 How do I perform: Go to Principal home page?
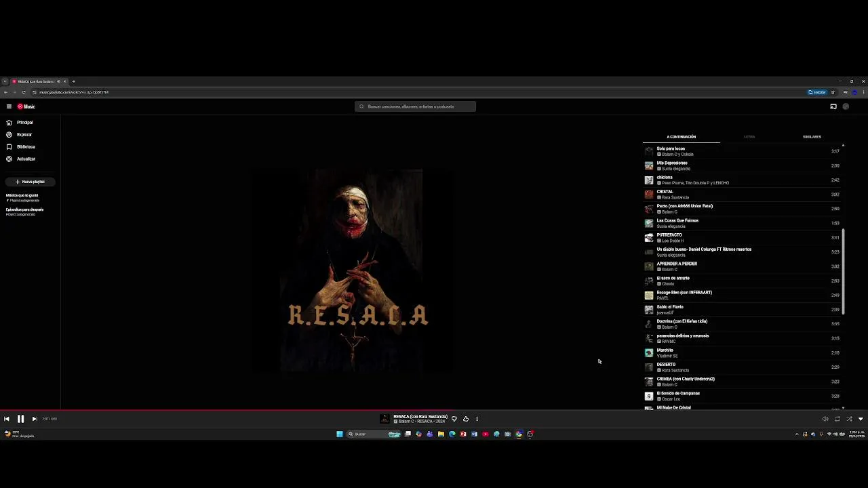click(31, 123)
